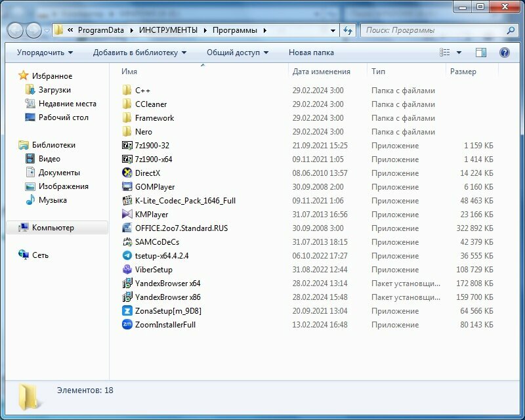The image size is (525, 420).
Task: Click the Nero folder icon
Action: tap(127, 131)
